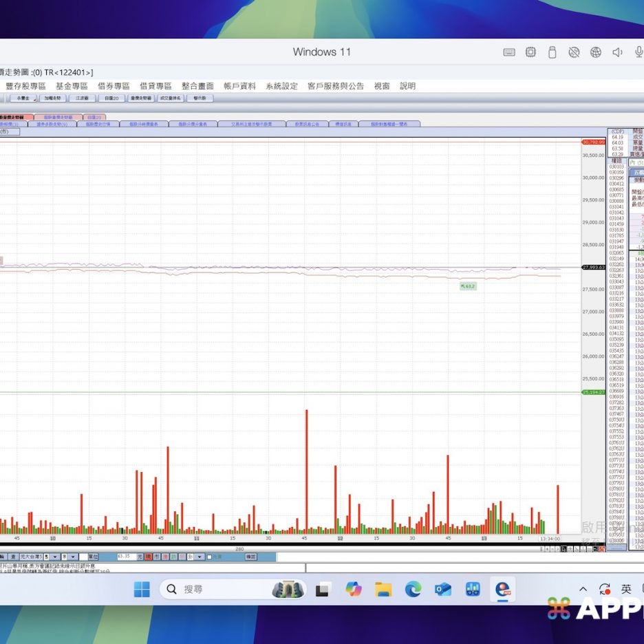Open the 系統設定 menu
Screen dimensions: 644x644
tap(281, 86)
